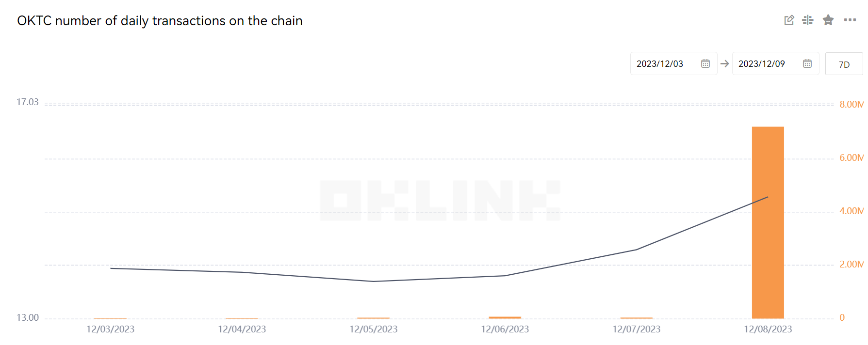The height and width of the screenshot is (345, 868).
Task: Click the line point above 12/07/2023
Action: click(x=636, y=250)
